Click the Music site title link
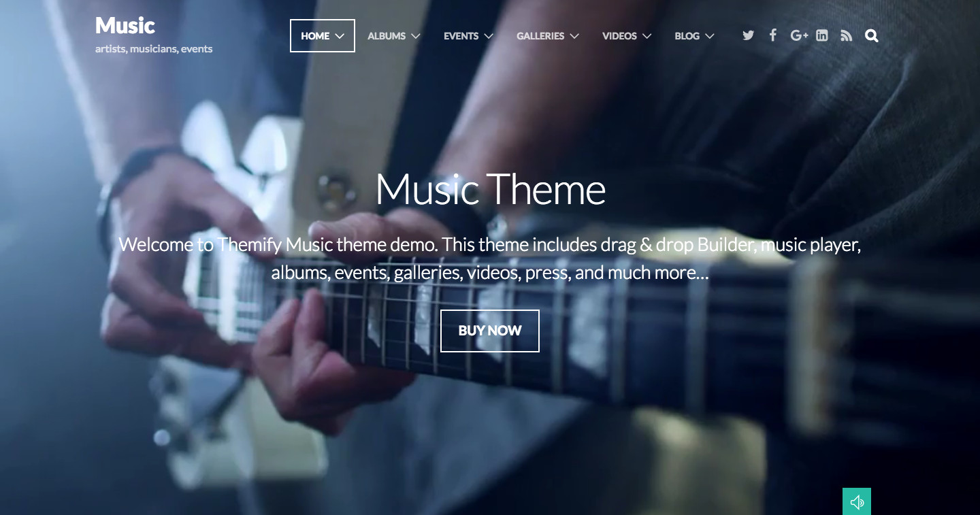 pyautogui.click(x=125, y=26)
